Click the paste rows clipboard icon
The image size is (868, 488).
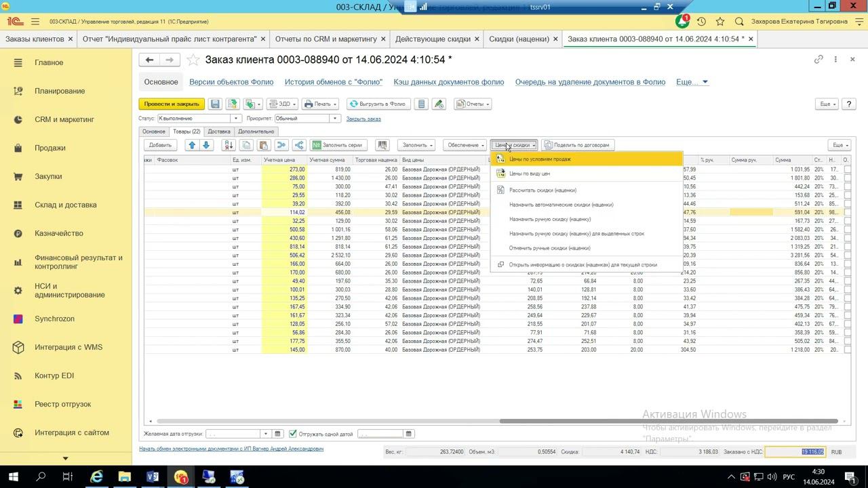point(264,145)
